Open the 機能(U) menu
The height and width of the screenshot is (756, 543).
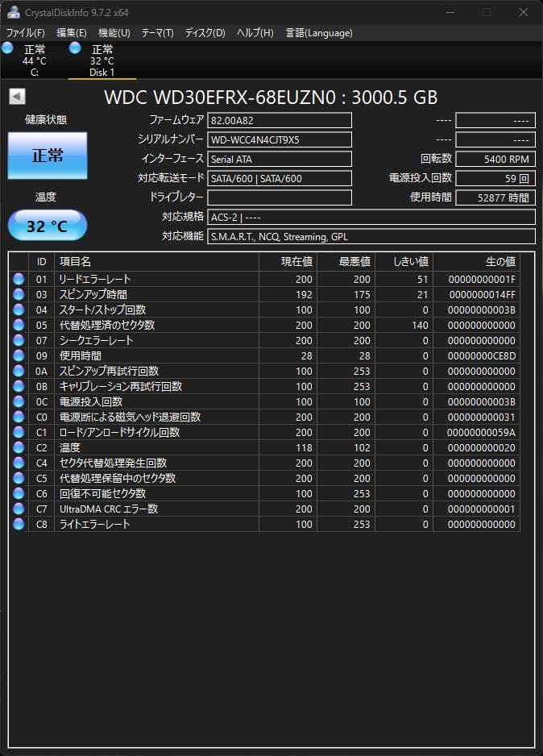coord(114,33)
